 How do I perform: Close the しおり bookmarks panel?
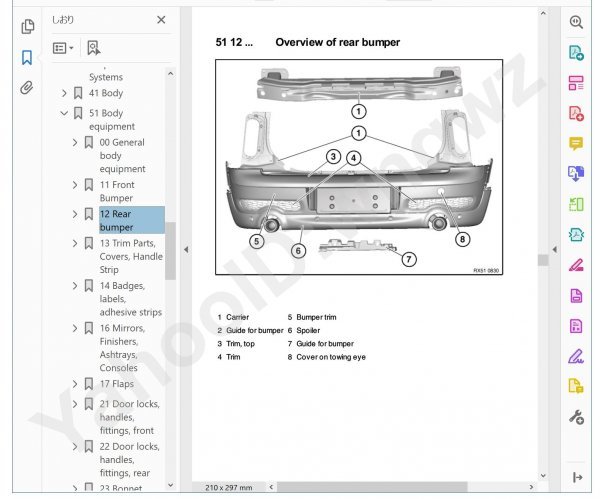pyautogui.click(x=161, y=20)
